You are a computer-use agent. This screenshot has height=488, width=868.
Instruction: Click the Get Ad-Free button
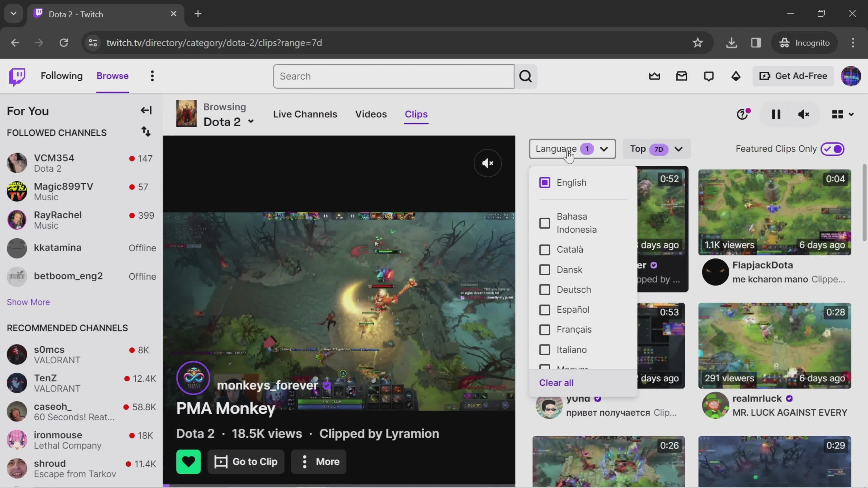[793, 76]
